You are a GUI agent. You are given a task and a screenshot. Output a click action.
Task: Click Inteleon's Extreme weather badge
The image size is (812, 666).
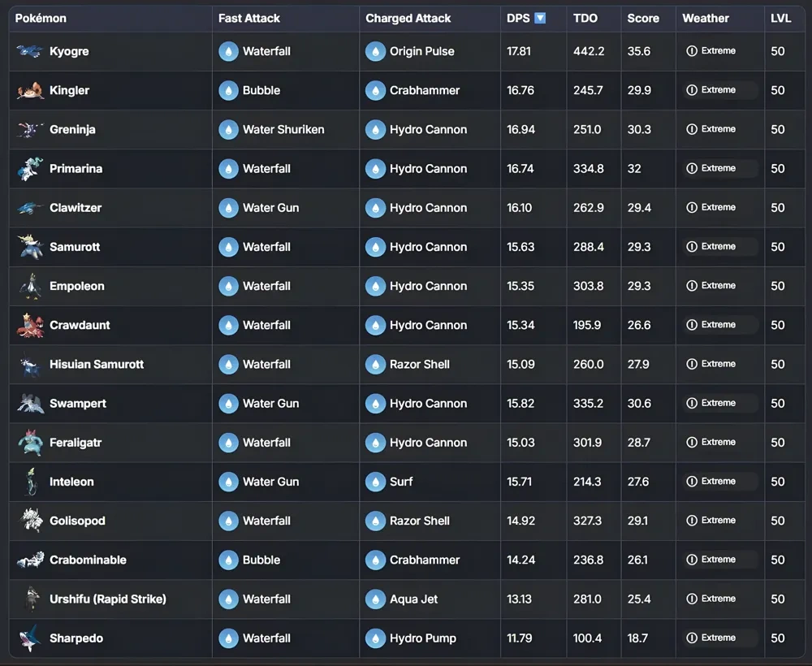click(720, 481)
